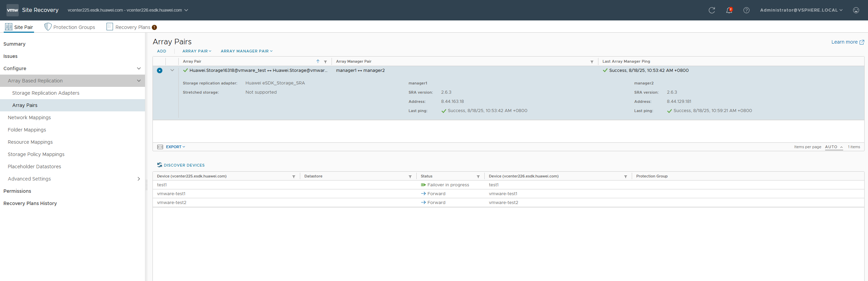Click the Site Pair building icon
The height and width of the screenshot is (281, 868).
[9, 27]
